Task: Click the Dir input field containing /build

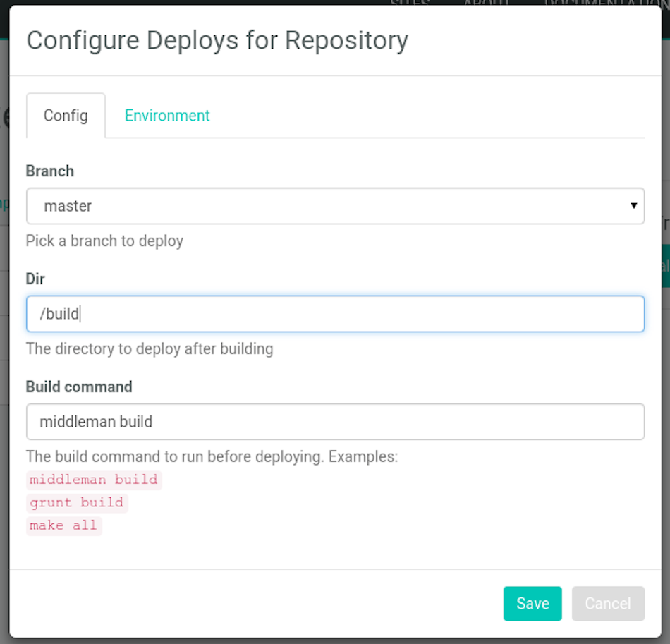Action: coord(336,314)
